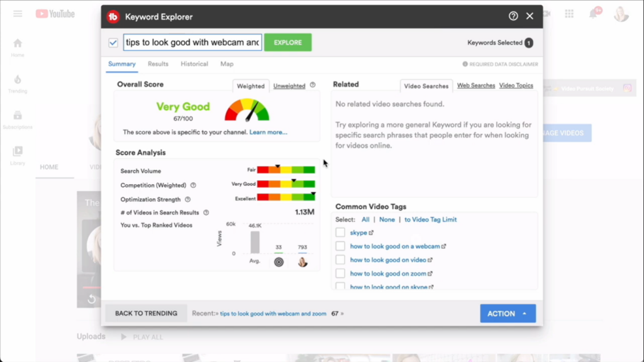Select the Unweighted score tab
644x362 pixels.
(289, 85)
